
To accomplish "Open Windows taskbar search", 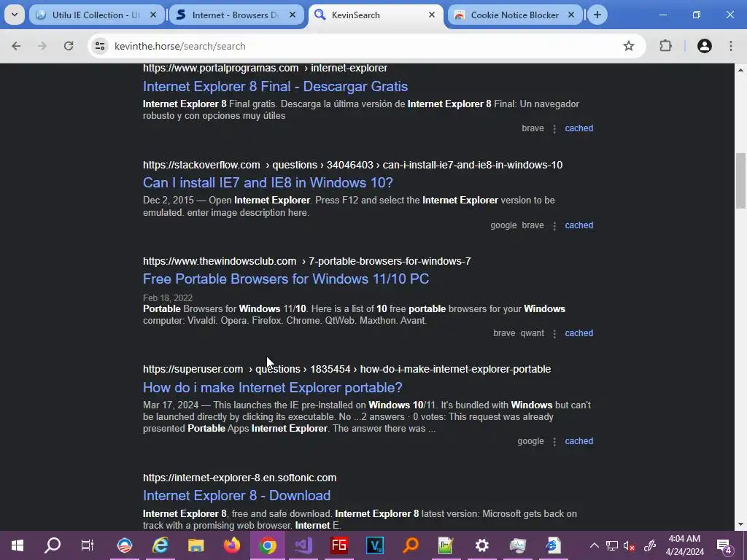I will tap(53, 545).
